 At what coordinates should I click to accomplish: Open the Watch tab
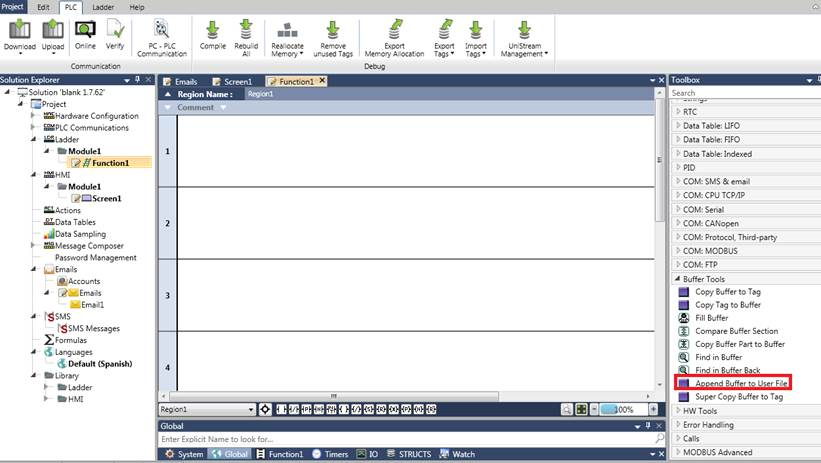458,454
